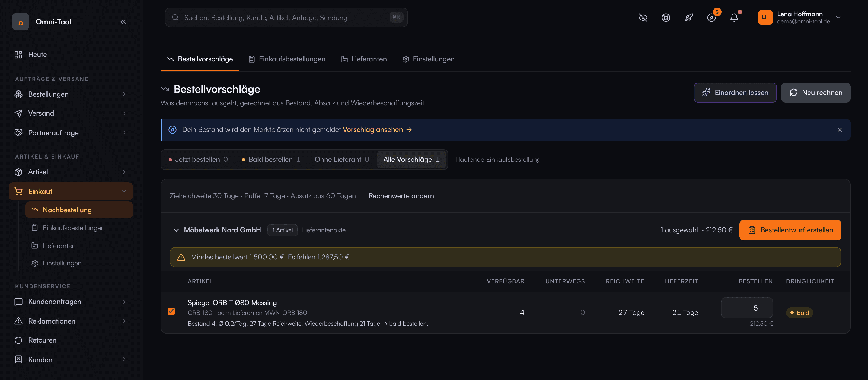This screenshot has width=868, height=380.
Task: Focus the global search field
Action: coord(286,18)
